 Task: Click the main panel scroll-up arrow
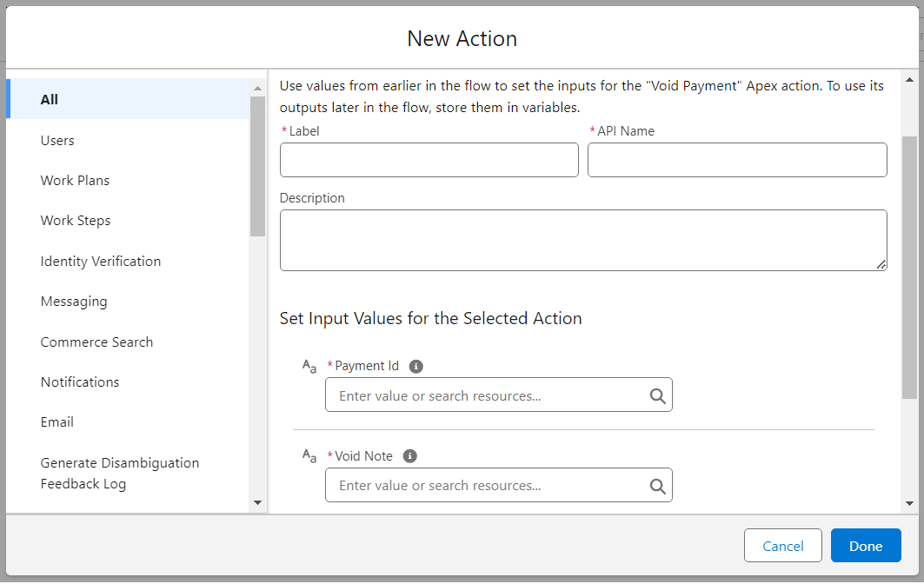909,78
